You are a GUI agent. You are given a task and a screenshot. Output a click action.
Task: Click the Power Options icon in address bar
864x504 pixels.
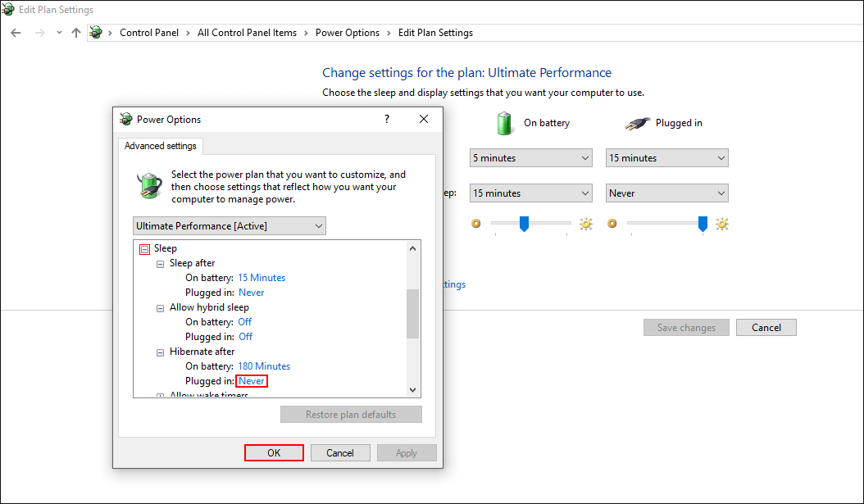(x=96, y=33)
